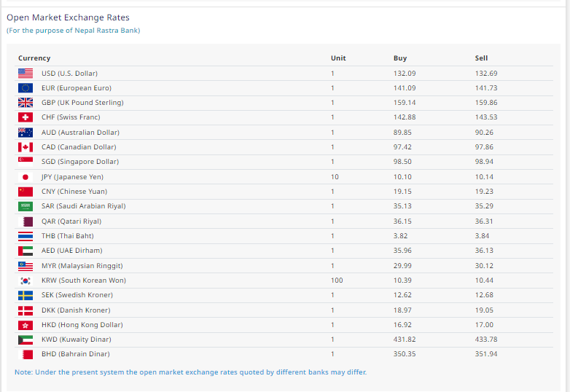Select the Japanese flag beside JPY
The width and height of the screenshot is (570, 392).
(26, 177)
